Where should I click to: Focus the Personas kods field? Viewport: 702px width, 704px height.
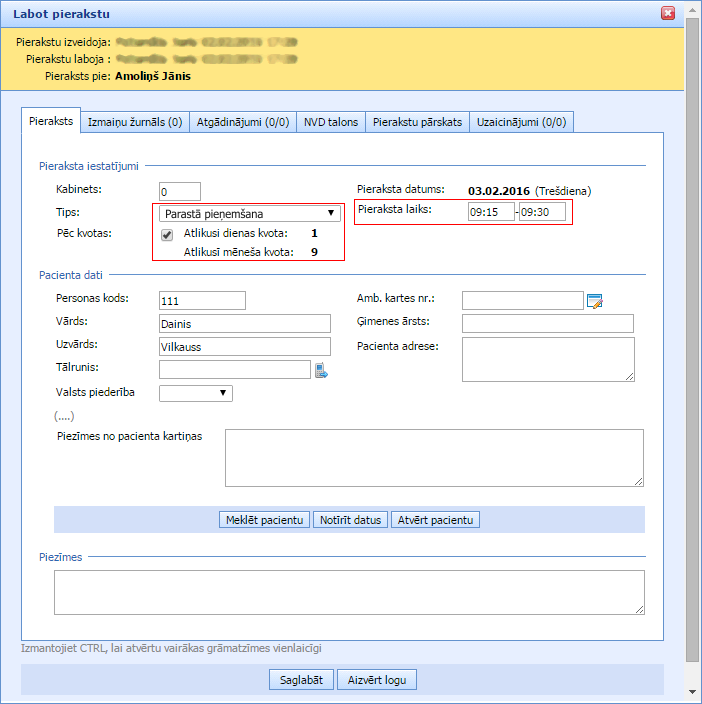[202, 301]
